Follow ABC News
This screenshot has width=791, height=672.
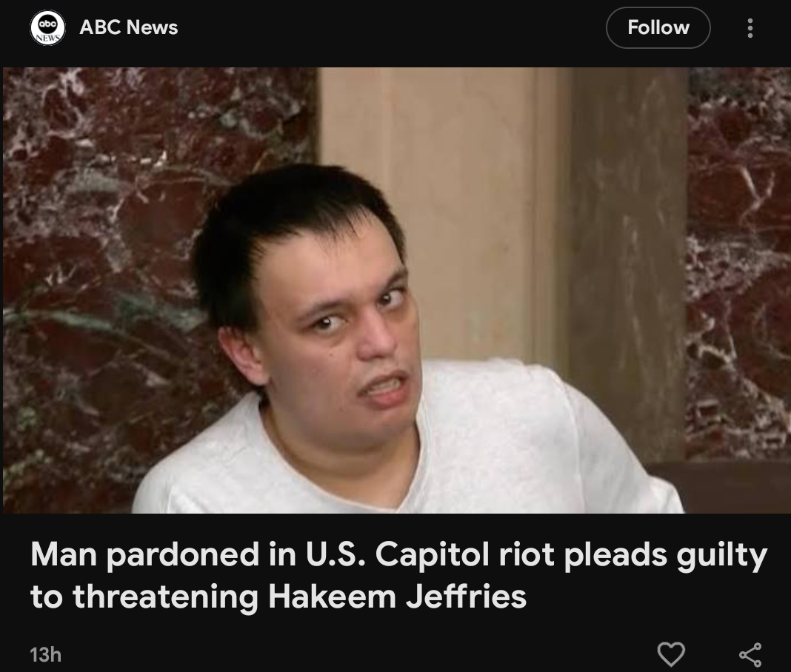click(658, 27)
